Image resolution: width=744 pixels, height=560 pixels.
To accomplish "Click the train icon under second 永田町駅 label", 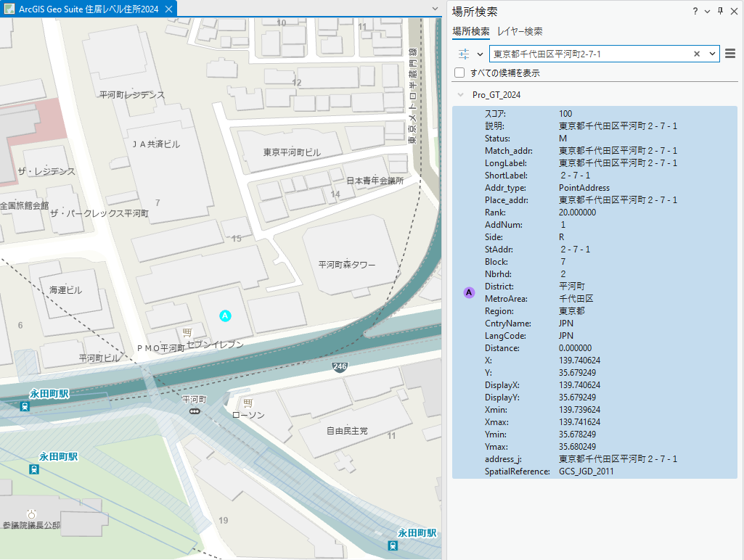I will click(x=33, y=469).
